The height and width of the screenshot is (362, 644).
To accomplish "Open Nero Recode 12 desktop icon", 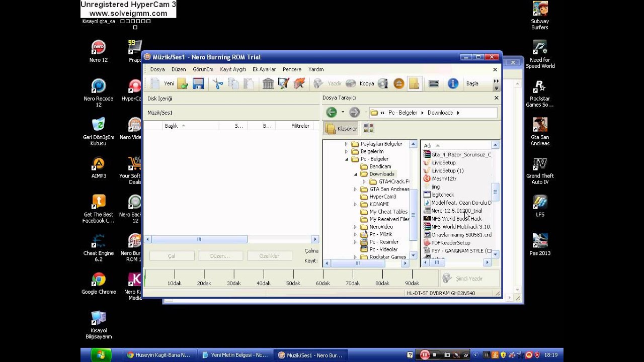I will click(x=99, y=93).
